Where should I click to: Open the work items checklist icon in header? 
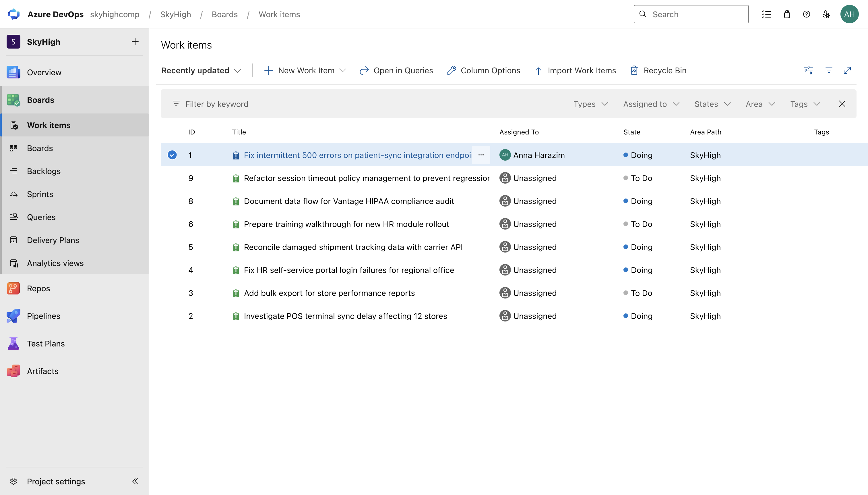pyautogui.click(x=766, y=14)
